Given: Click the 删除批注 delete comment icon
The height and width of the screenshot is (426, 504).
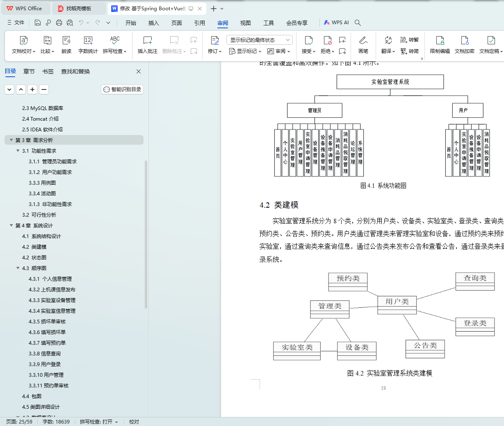Looking at the screenshot, I should point(174,40).
